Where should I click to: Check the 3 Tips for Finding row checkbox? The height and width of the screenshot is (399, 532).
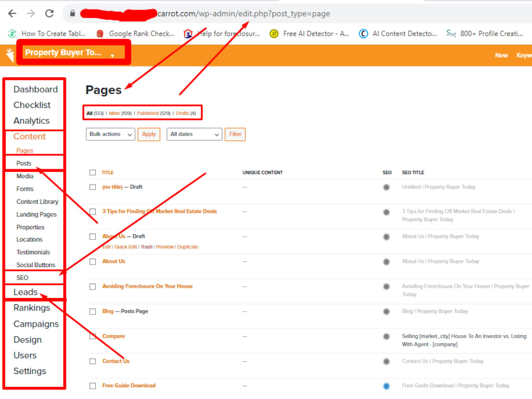(93, 212)
